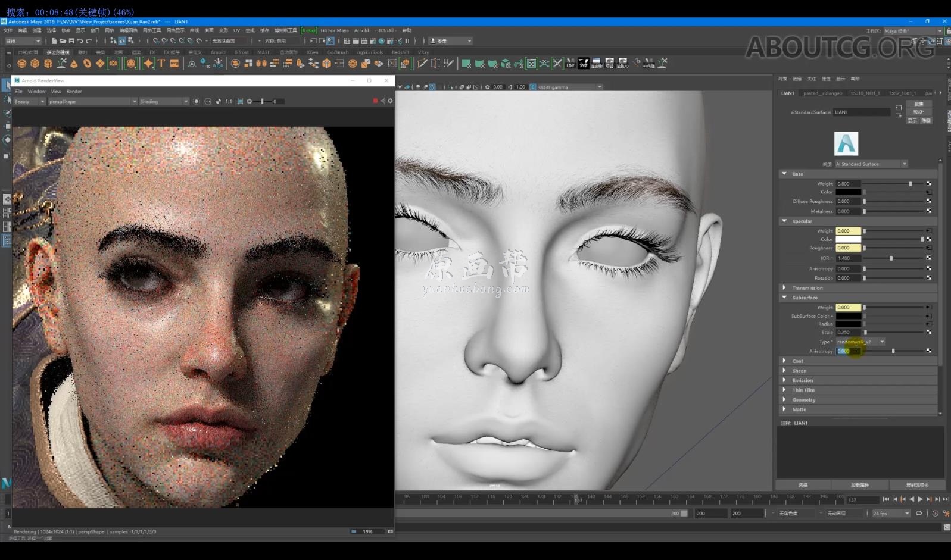Collapse the Base section

click(x=784, y=174)
